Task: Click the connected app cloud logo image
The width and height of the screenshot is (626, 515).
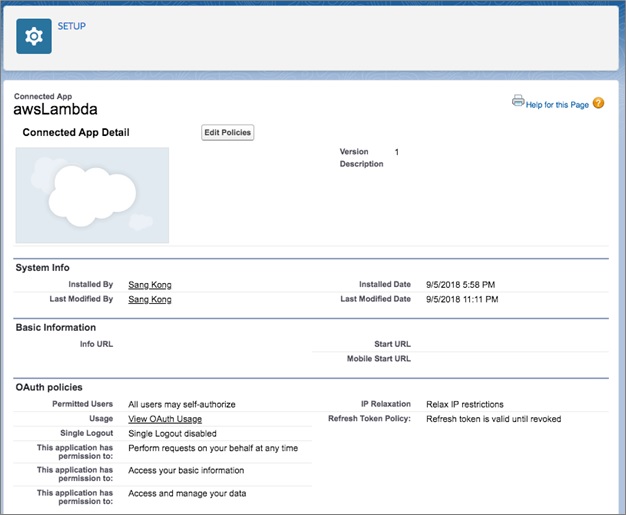Action: tap(92, 195)
